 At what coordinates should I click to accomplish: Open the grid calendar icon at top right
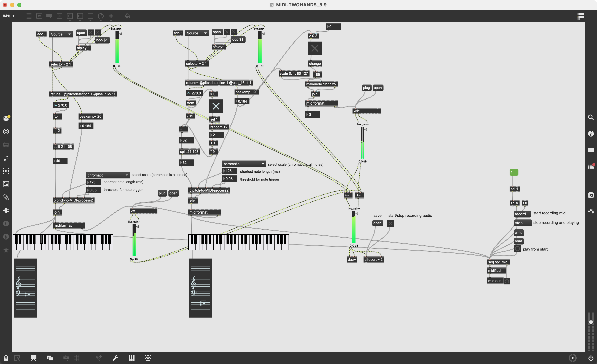pos(580,16)
